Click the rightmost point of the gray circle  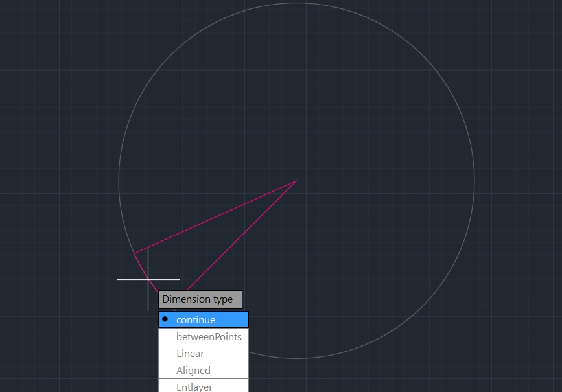pyautogui.click(x=474, y=181)
